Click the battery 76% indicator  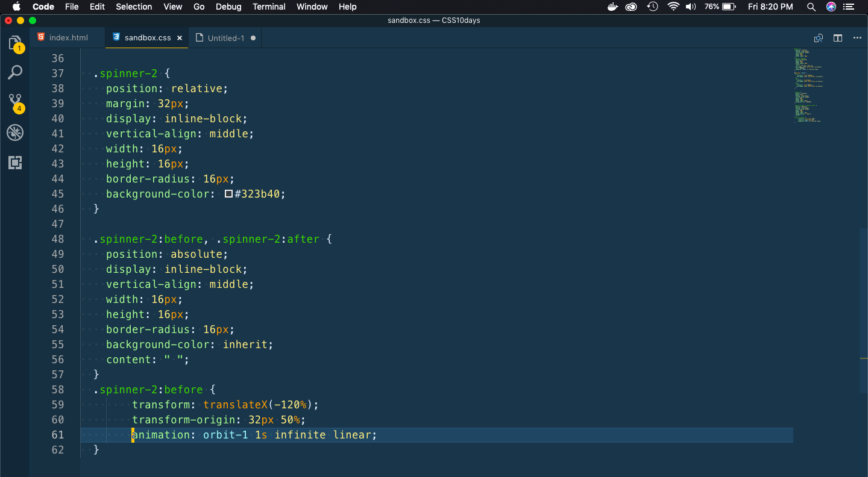(x=720, y=7)
